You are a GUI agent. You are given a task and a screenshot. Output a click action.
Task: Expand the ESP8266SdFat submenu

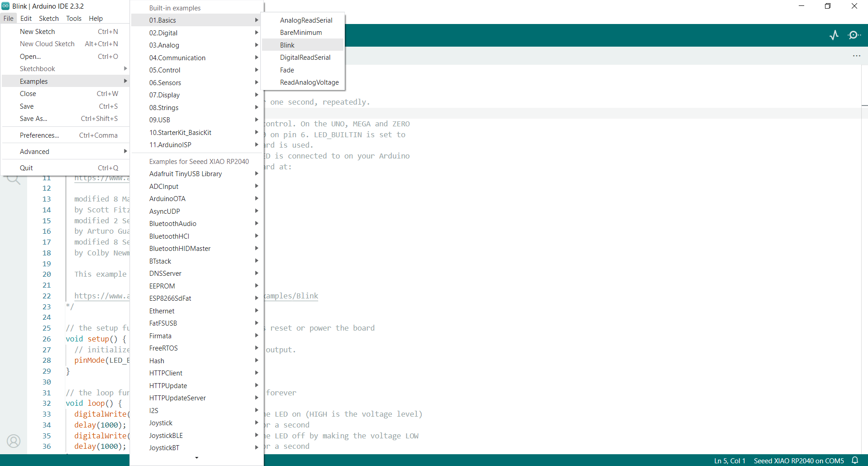coord(197,298)
